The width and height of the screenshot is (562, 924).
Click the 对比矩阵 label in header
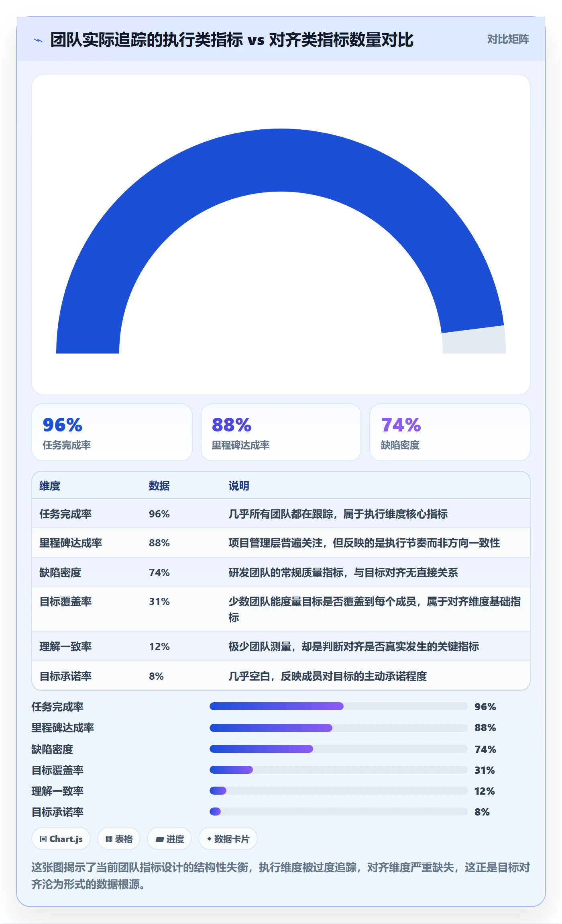click(508, 39)
